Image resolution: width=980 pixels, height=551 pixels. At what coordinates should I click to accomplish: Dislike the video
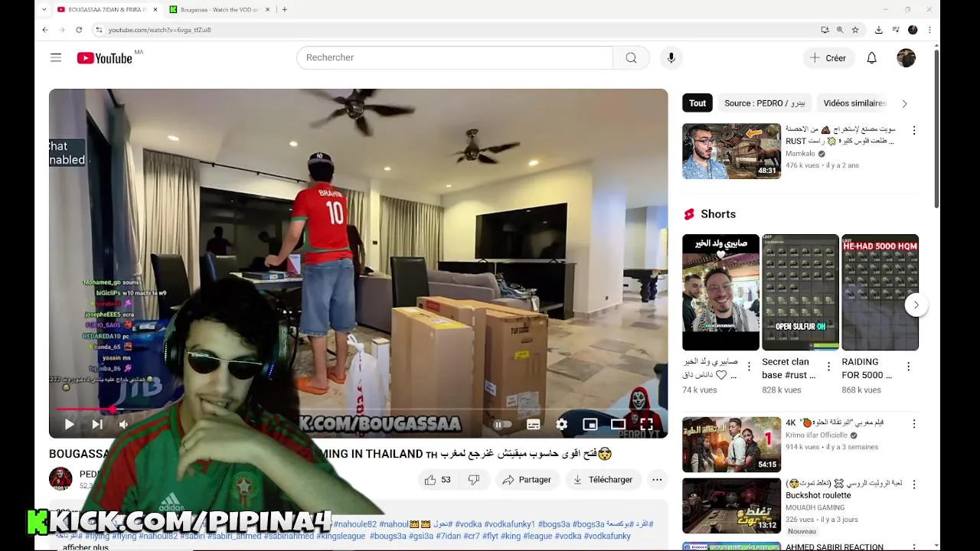click(474, 480)
